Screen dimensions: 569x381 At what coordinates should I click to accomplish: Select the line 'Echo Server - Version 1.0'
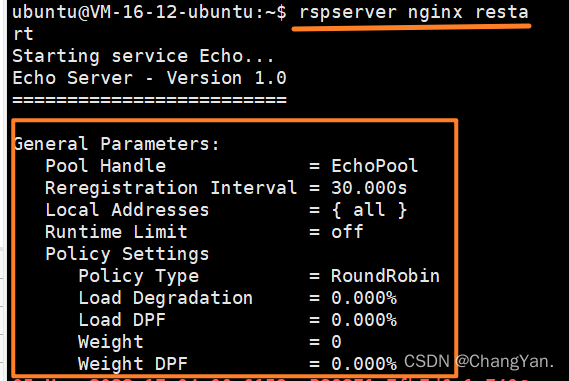tap(149, 78)
